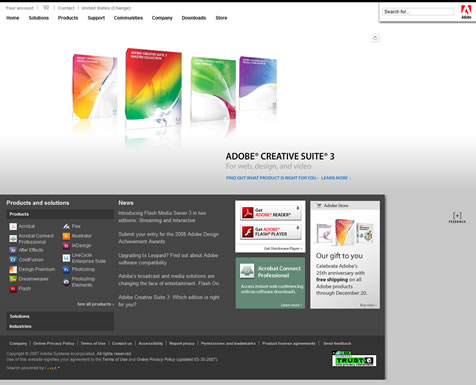Viewport: 476px width, 385px height.
Task: Read Flash Media Server 3 news item
Action: pyautogui.click(x=162, y=217)
